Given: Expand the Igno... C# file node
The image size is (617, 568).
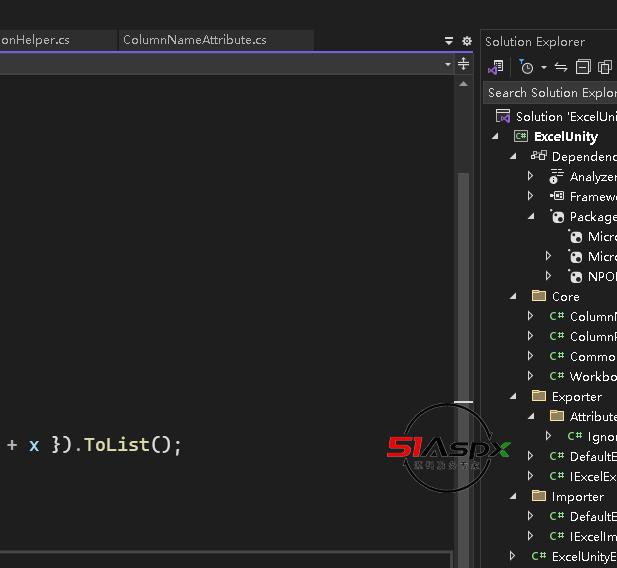Looking at the screenshot, I should (x=549, y=436).
